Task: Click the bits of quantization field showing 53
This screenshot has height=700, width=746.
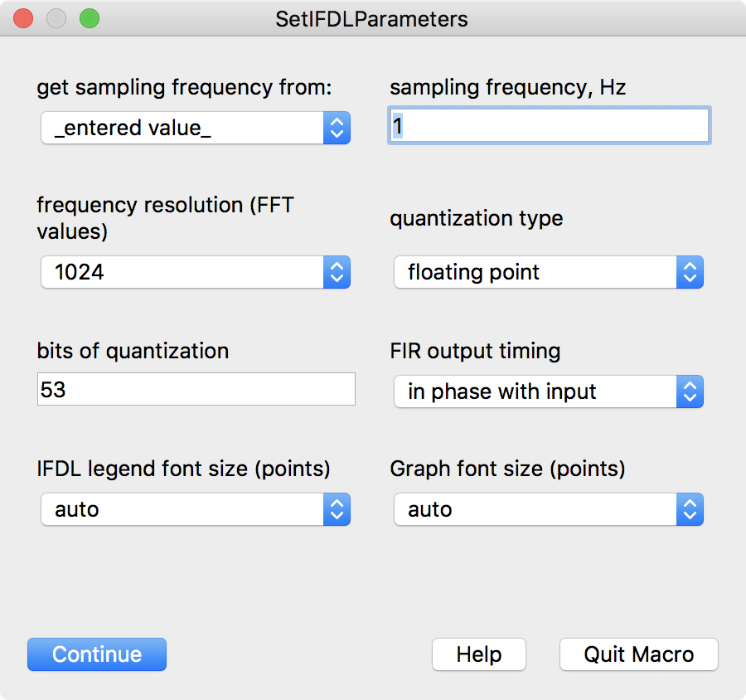Action: click(196, 389)
